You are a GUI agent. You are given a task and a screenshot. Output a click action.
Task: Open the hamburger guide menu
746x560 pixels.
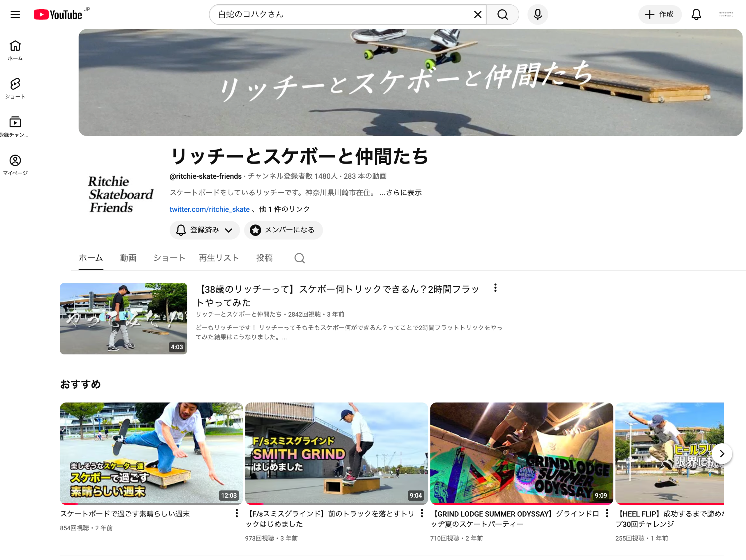pyautogui.click(x=15, y=15)
